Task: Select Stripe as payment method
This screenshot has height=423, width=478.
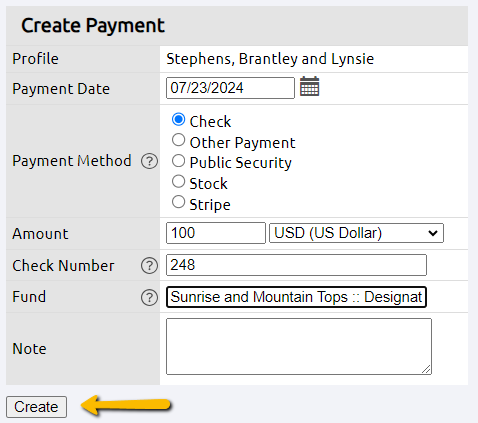Action: pyautogui.click(x=178, y=202)
